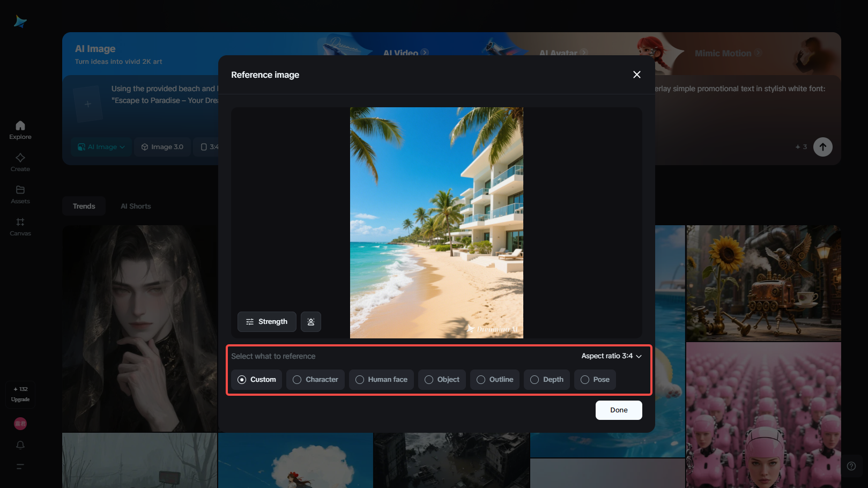The width and height of the screenshot is (868, 488).
Task: Open the Strength adjustment button
Action: 267,322
